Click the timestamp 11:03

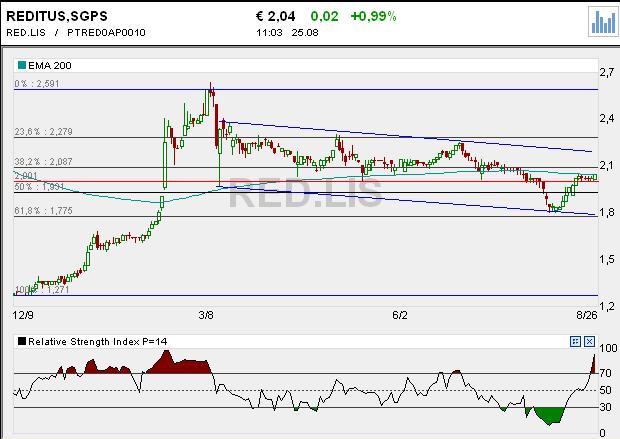point(269,32)
